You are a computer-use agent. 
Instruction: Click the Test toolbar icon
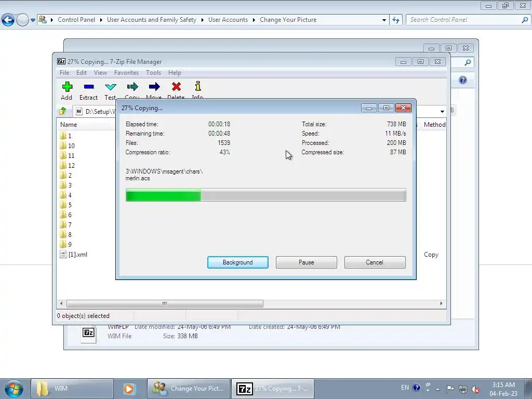coord(110,87)
